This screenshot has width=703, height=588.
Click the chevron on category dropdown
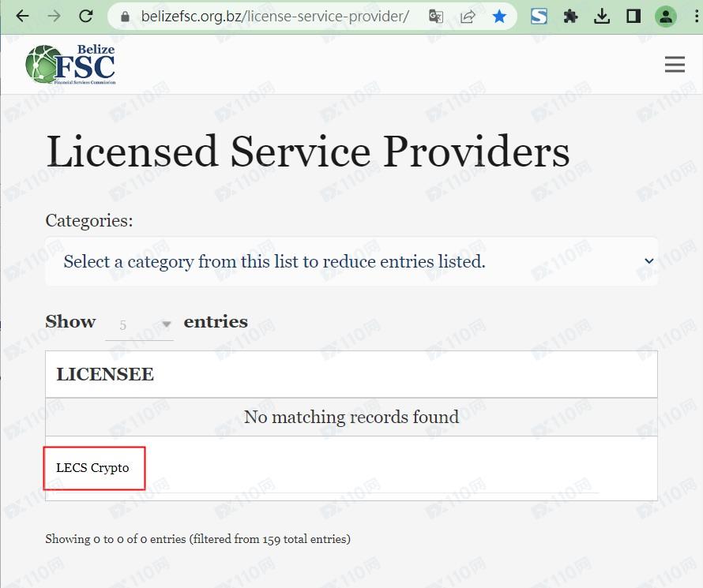point(648,261)
